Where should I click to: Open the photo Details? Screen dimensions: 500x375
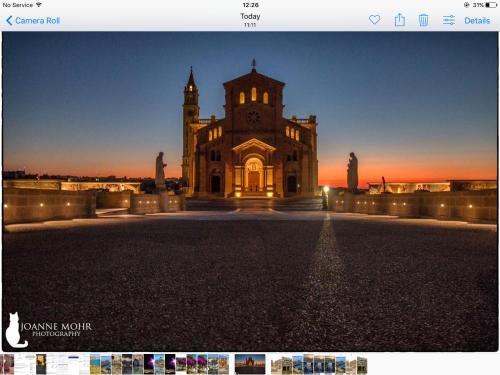[477, 21]
